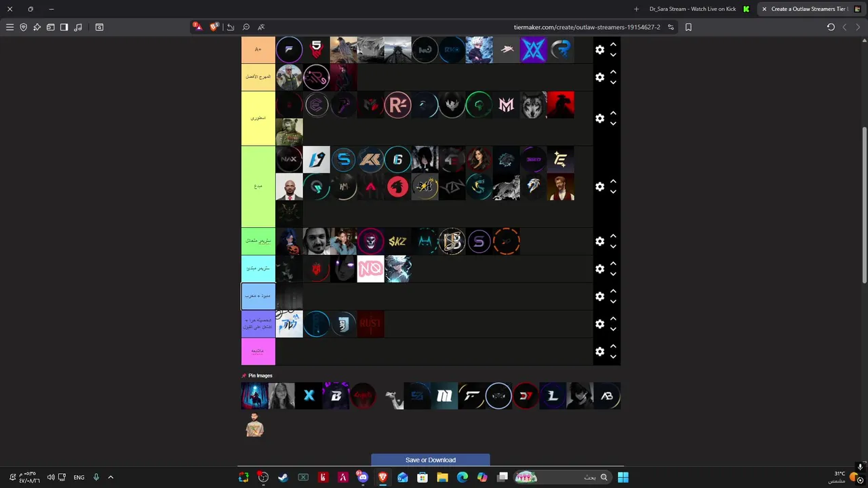Click the Save or Download button
Viewport: 868px width, 488px height.
tap(431, 460)
